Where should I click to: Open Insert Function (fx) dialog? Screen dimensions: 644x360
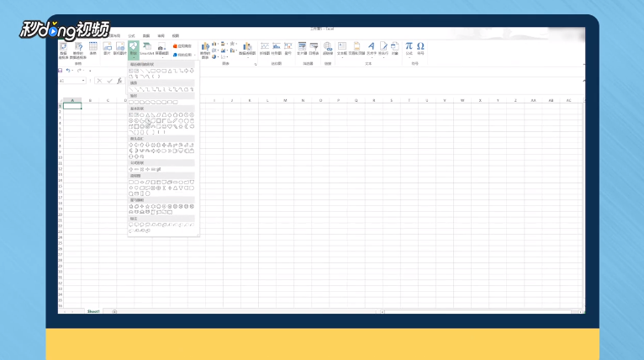click(x=119, y=81)
